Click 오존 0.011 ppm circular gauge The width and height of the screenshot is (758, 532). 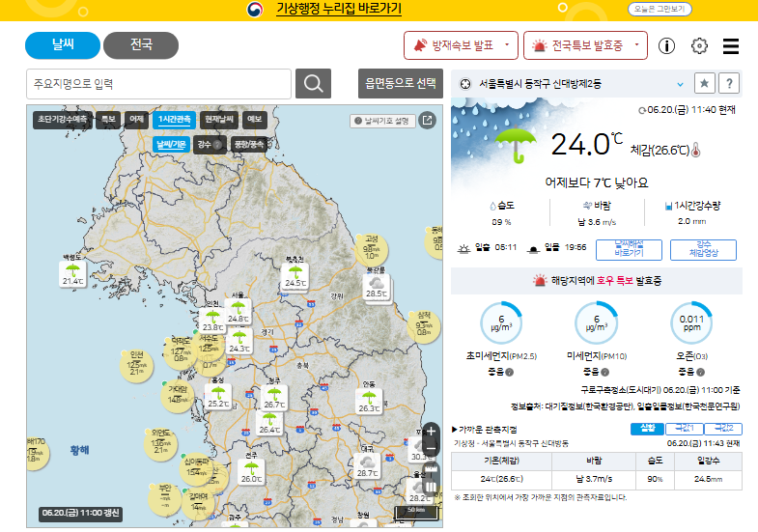pos(691,323)
